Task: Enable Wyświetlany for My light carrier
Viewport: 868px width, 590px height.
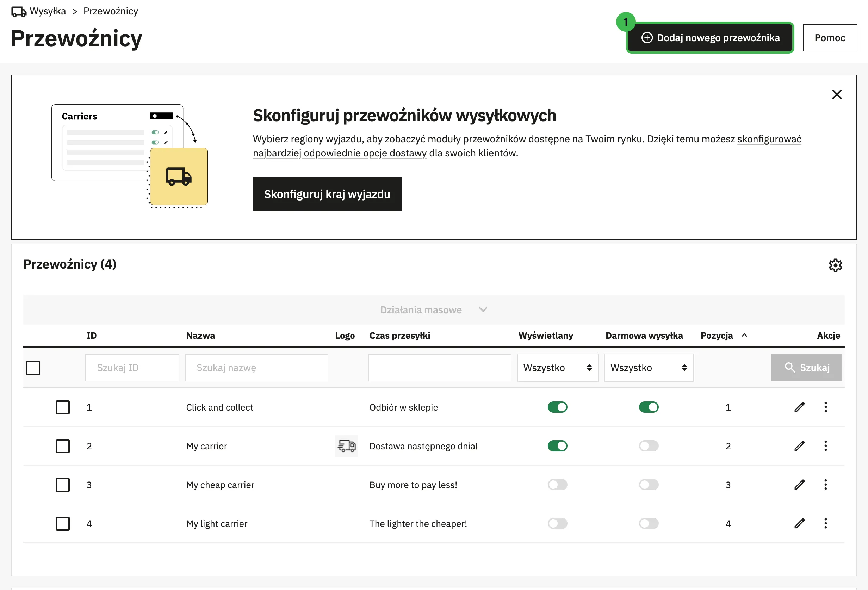Action: point(557,523)
